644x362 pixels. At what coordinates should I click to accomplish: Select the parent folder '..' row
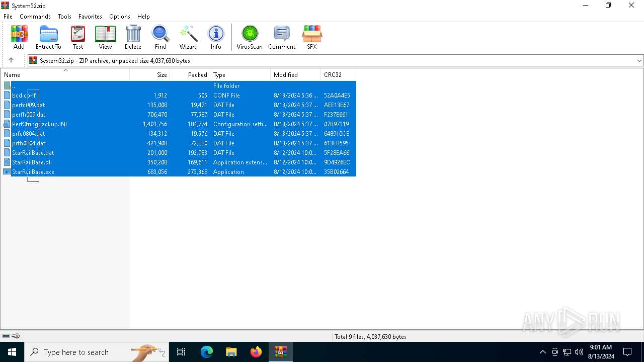click(179, 86)
